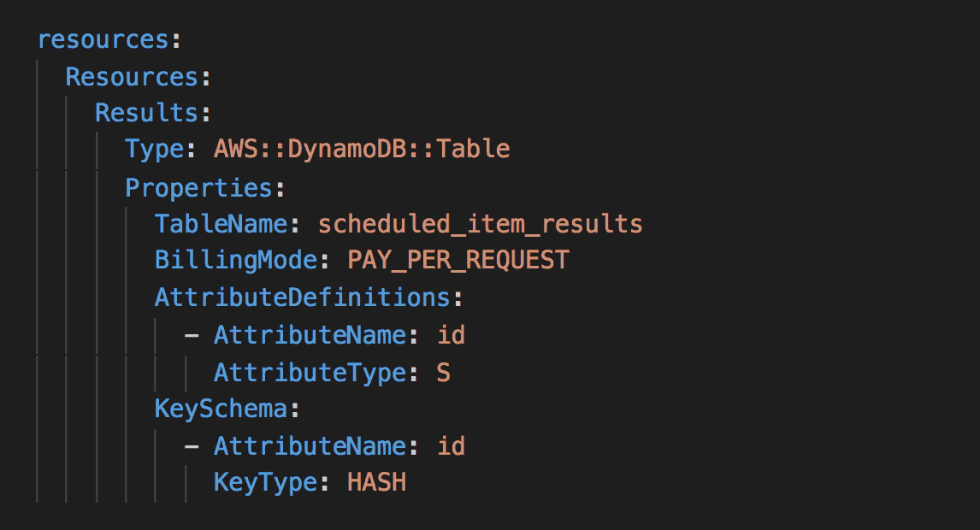Click the TableName key
The width and height of the screenshot is (980, 530).
(220, 224)
